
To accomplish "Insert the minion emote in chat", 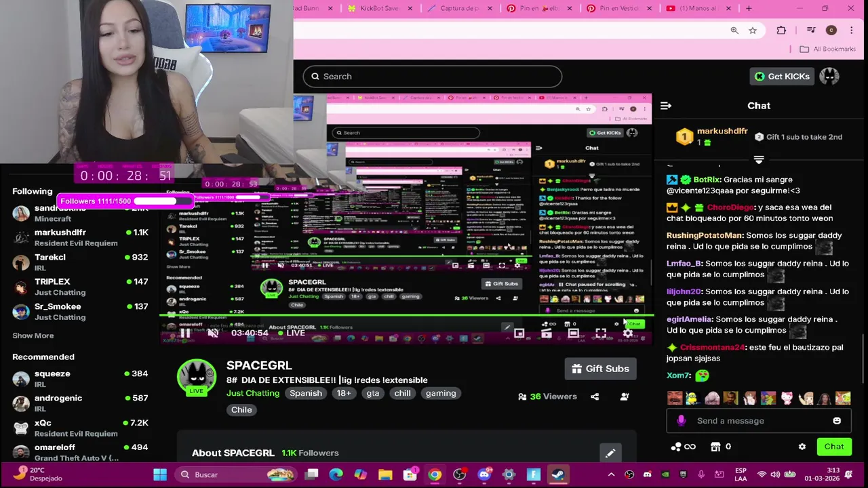I will point(692,399).
